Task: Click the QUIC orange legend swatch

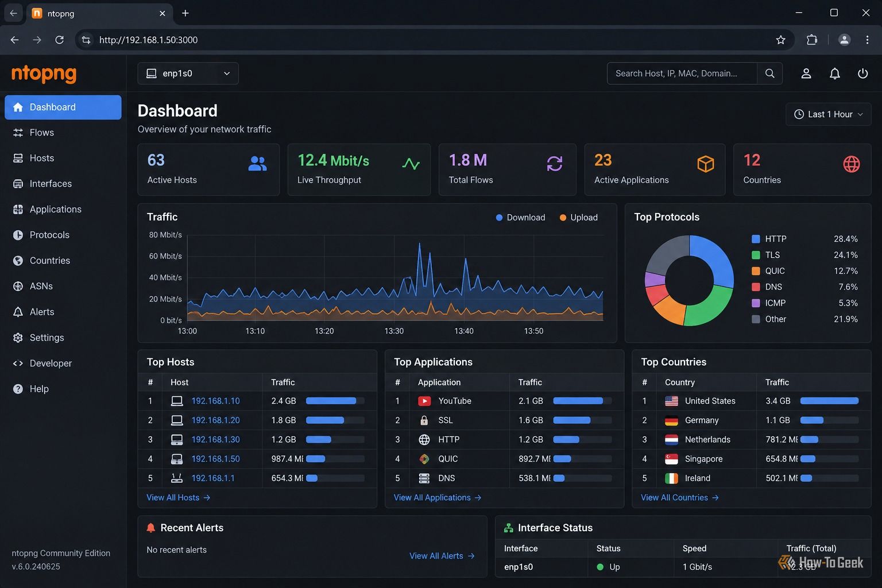Action: [x=756, y=271]
